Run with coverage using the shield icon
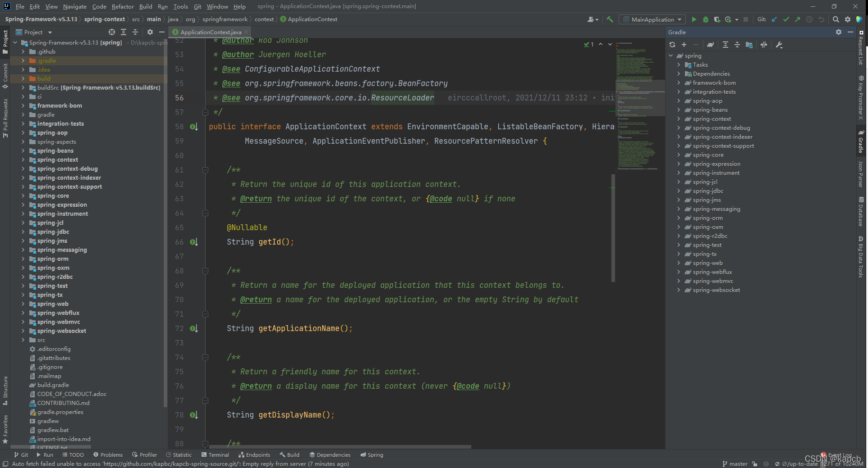The height and width of the screenshot is (468, 868). pyautogui.click(x=717, y=19)
